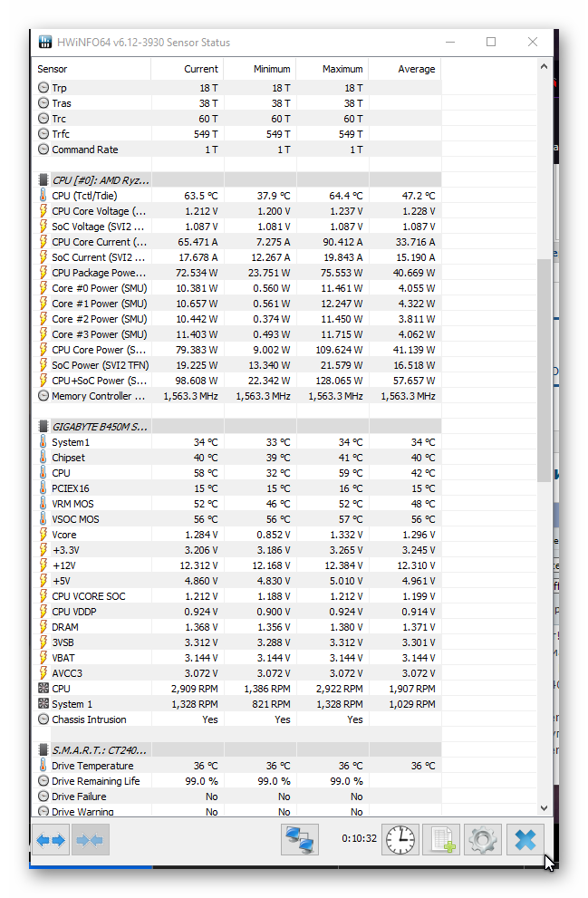Click the Sensor column header
The width and height of the screenshot is (588, 898).
click(x=92, y=69)
